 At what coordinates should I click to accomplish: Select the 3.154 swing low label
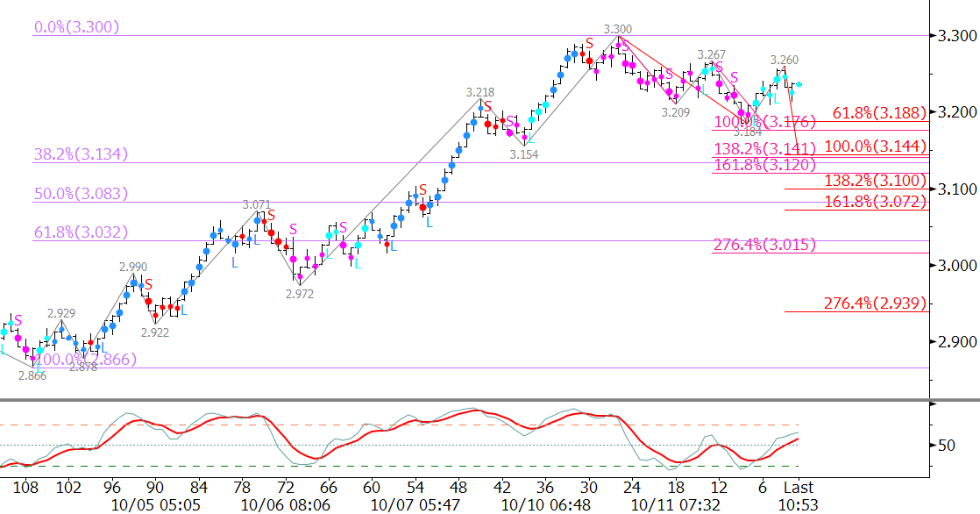tap(524, 154)
